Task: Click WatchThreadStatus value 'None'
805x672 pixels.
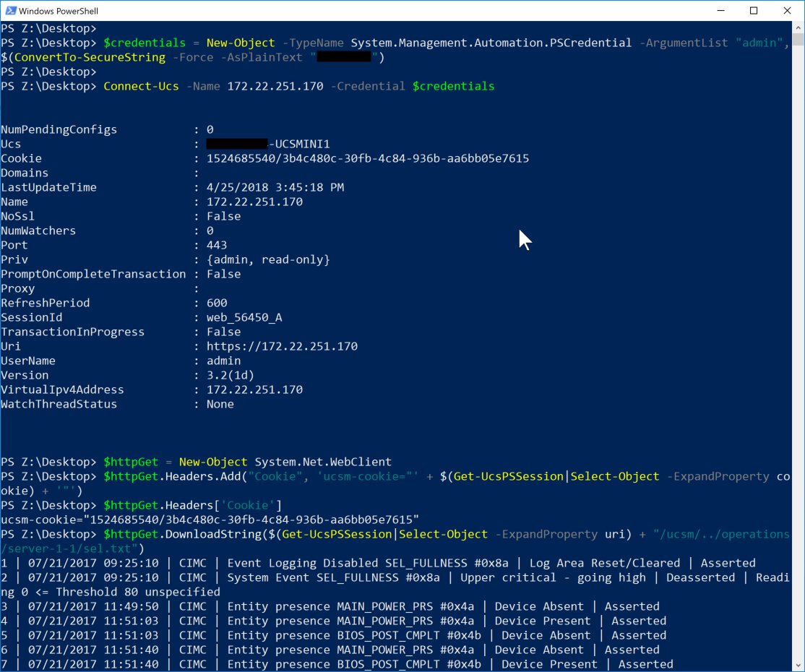Action: click(220, 404)
